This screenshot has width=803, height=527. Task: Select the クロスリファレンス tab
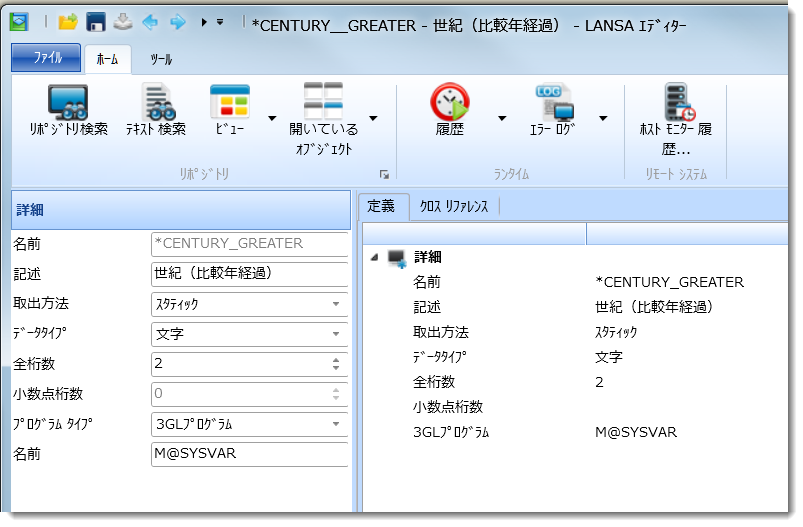tap(454, 206)
